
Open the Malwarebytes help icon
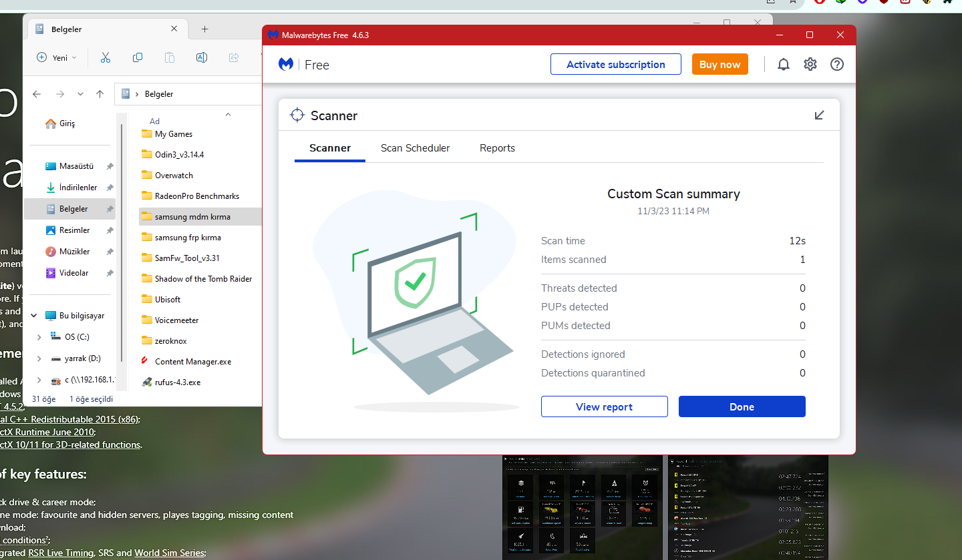coord(837,64)
